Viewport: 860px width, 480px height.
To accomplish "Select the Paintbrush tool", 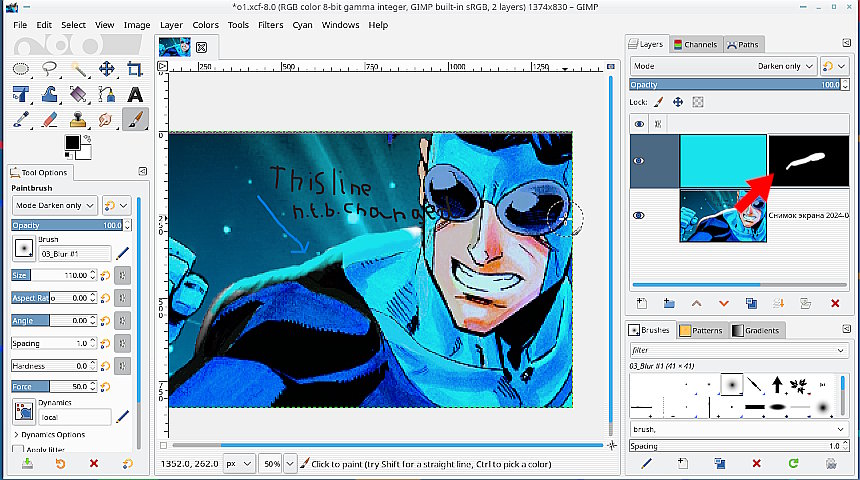I will click(135, 120).
